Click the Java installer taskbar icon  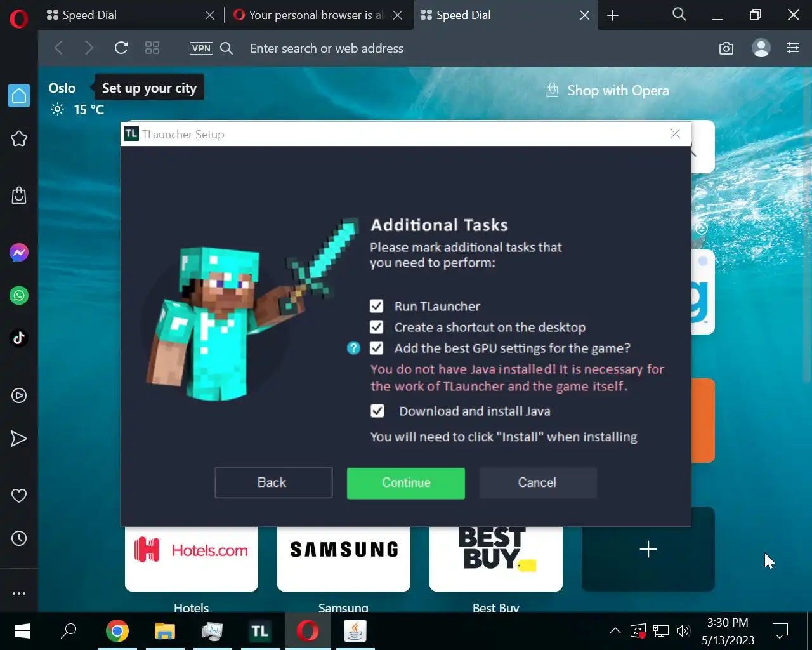[x=355, y=631]
